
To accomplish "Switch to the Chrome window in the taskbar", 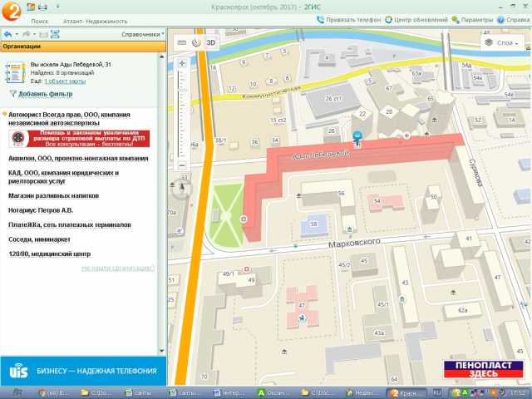I will (54, 393).
